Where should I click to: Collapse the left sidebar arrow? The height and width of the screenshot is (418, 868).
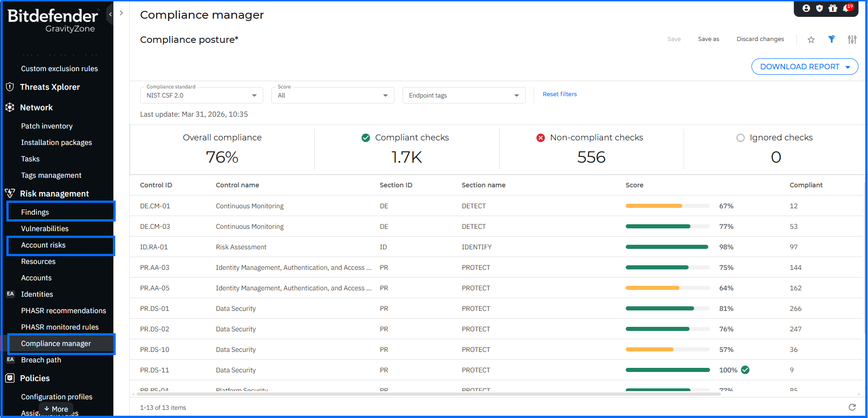click(110, 15)
